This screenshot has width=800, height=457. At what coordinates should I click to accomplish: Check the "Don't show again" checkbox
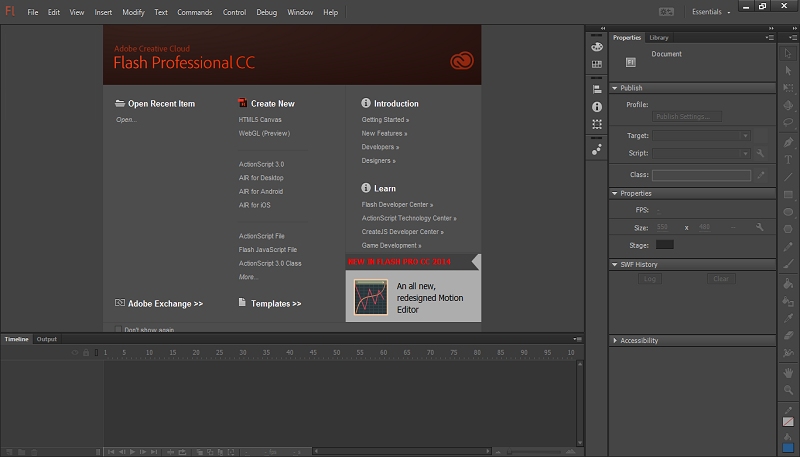(119, 329)
